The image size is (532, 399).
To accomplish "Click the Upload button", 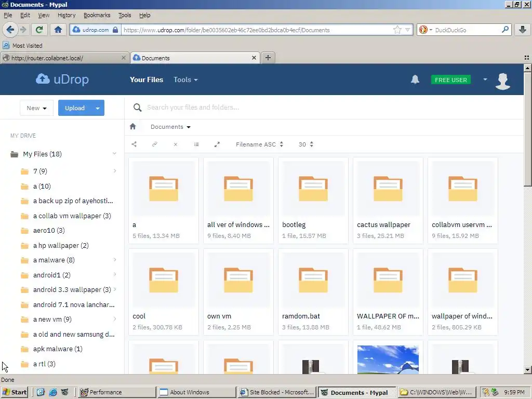I will click(75, 108).
